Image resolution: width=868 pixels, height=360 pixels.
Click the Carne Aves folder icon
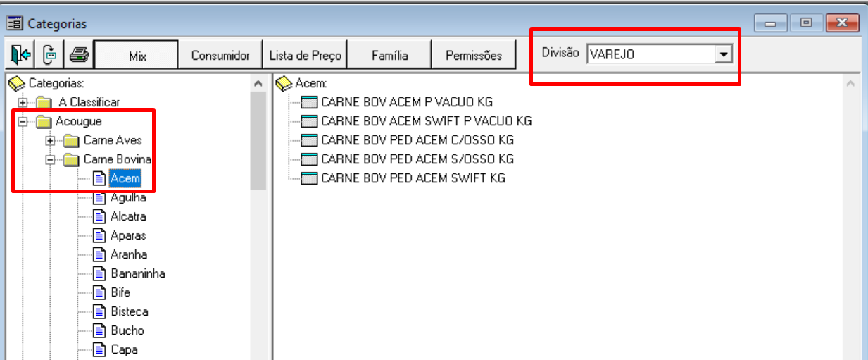pos(71,140)
